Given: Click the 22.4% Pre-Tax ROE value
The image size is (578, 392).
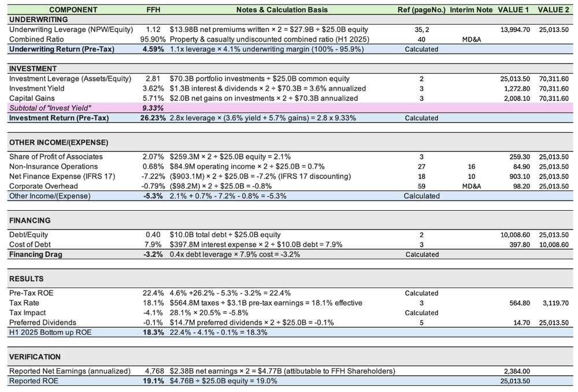Looking at the screenshot, I should point(153,293).
